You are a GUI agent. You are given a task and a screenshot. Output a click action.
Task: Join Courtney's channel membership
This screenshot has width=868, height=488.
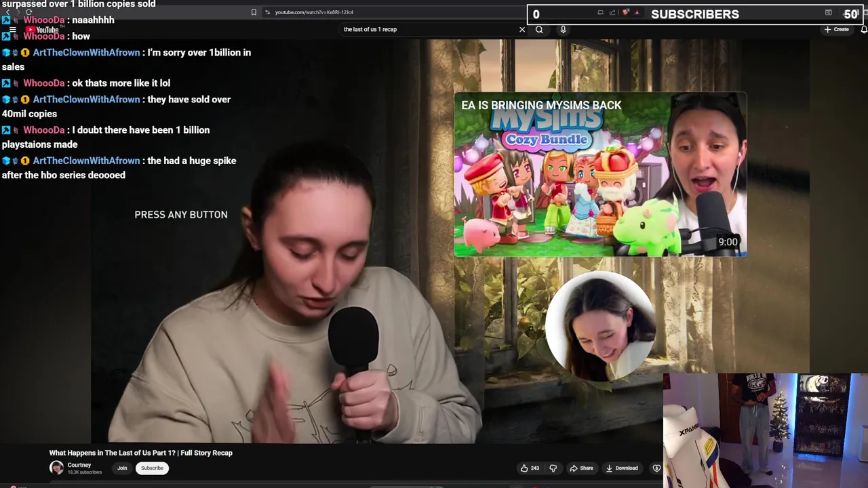[x=122, y=468]
